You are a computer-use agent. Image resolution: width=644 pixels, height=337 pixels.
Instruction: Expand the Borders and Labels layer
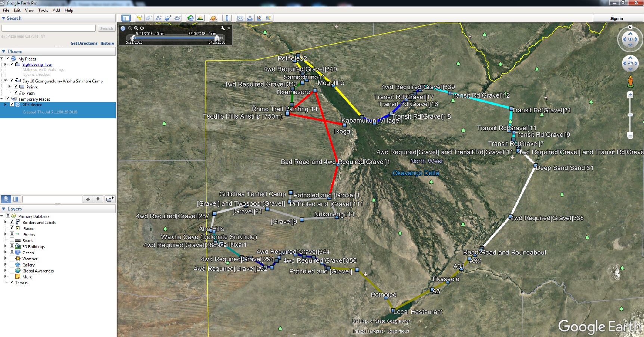point(6,222)
